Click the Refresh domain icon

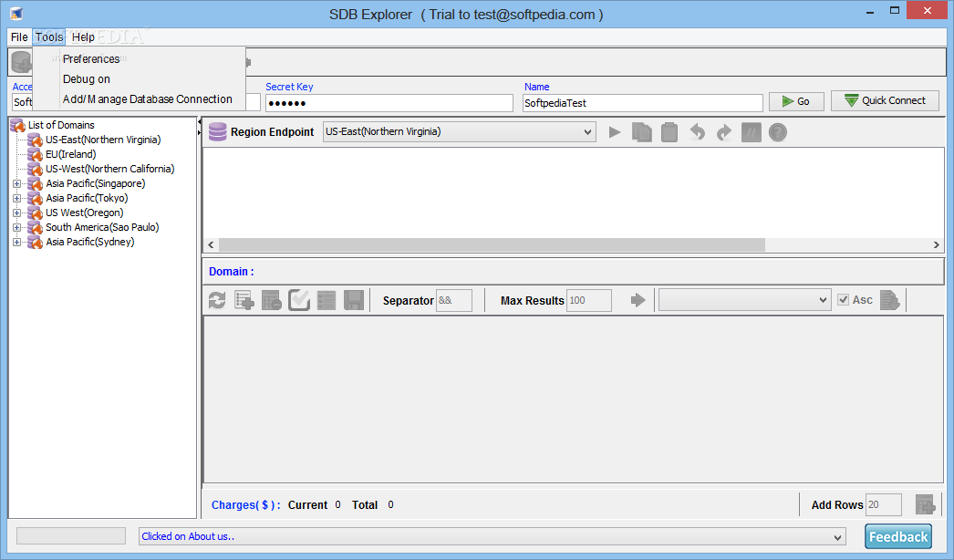(x=217, y=300)
